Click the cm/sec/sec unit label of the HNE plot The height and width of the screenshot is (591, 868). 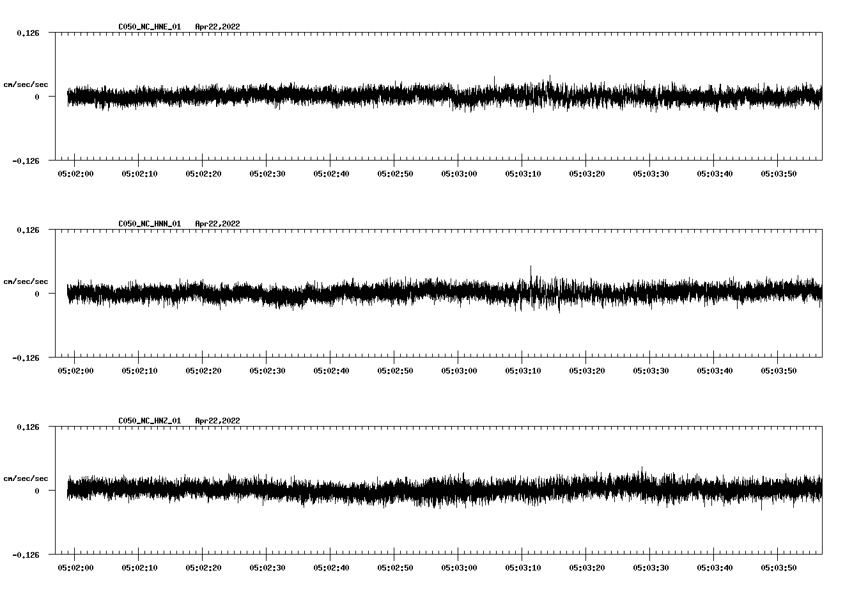[x=26, y=84]
